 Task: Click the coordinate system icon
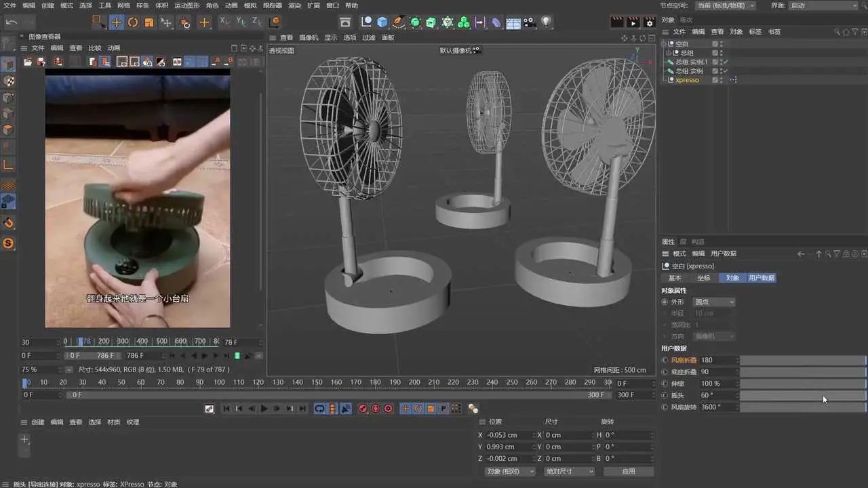tap(275, 22)
